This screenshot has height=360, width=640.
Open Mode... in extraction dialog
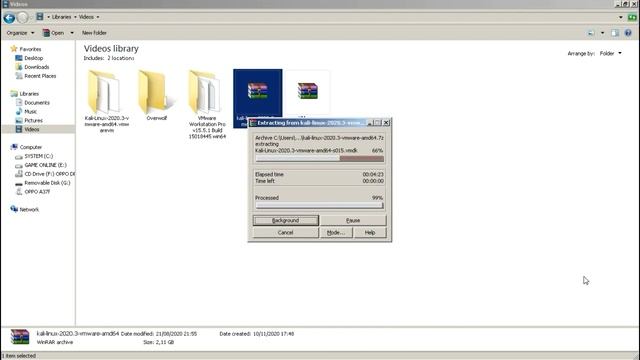point(336,233)
